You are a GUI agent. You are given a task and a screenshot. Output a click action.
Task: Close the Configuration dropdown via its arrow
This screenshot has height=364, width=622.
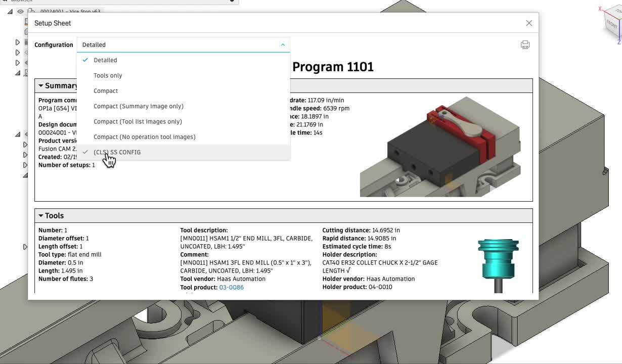click(283, 45)
